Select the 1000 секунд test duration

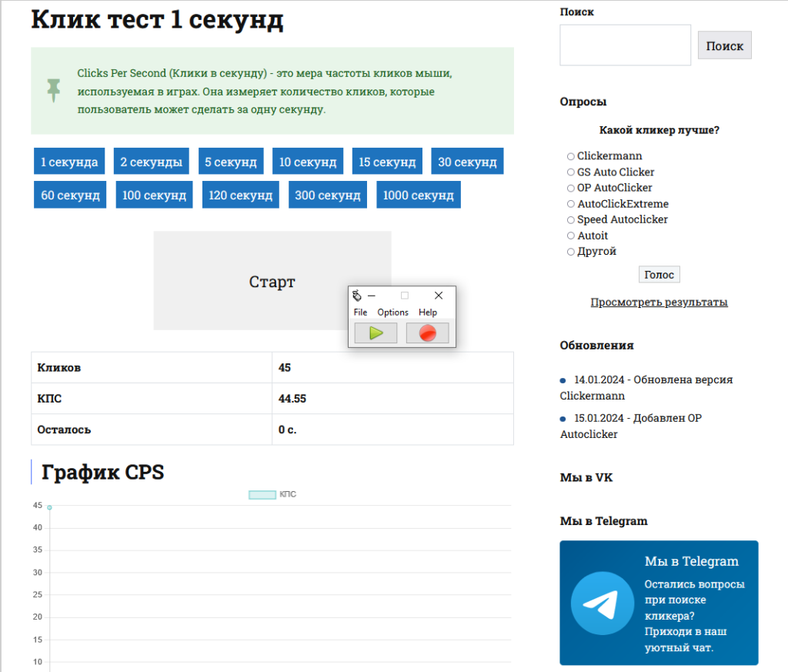(x=418, y=195)
